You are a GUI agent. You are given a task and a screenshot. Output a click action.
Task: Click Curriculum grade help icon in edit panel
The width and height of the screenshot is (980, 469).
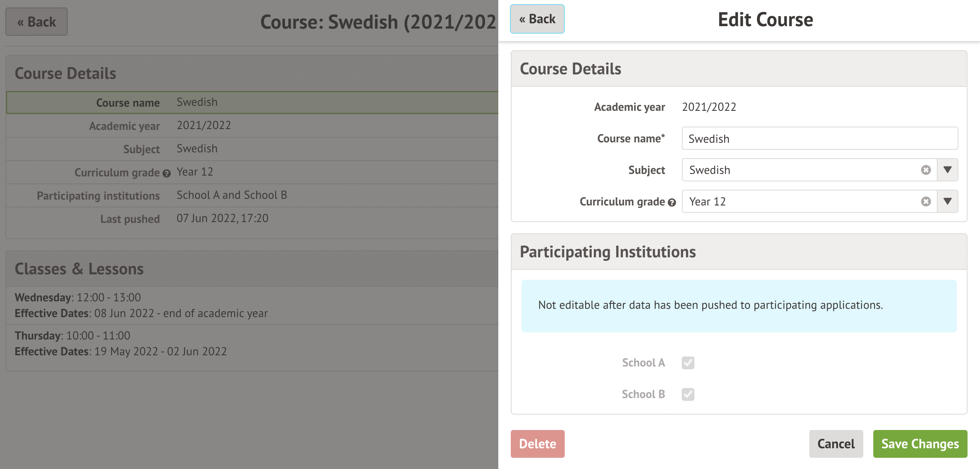672,203
